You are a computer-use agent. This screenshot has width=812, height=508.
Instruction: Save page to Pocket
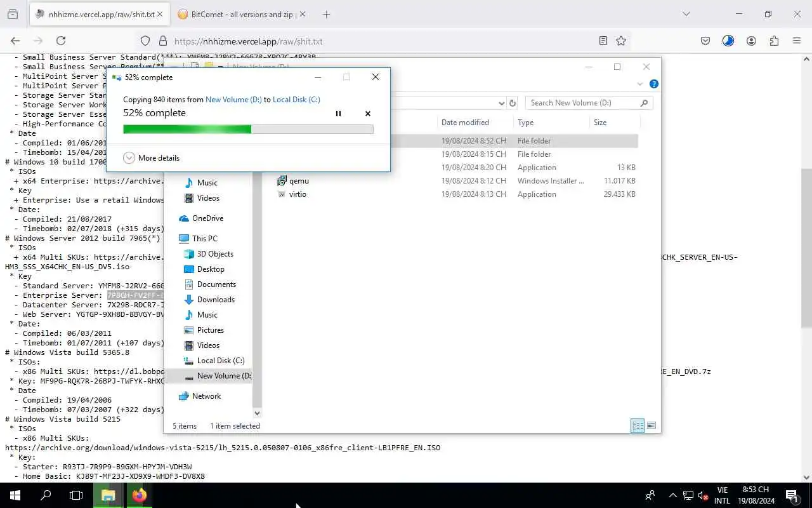[x=705, y=41]
